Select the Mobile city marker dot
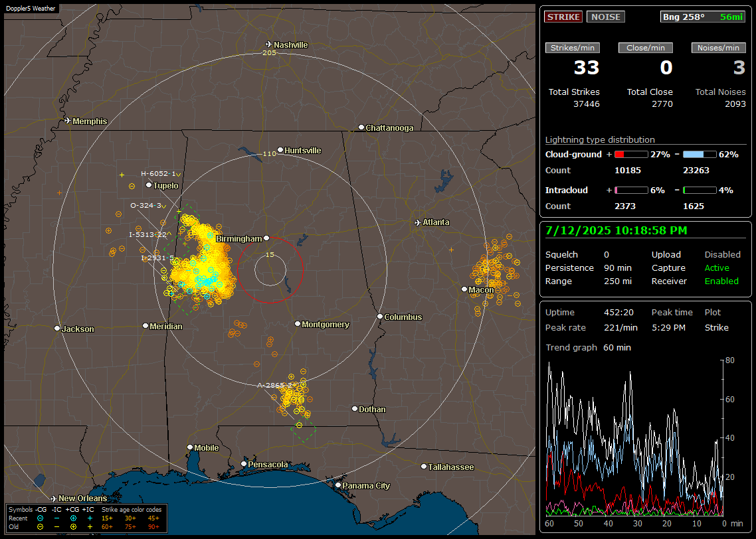The height and width of the screenshot is (539, 756). click(x=190, y=447)
